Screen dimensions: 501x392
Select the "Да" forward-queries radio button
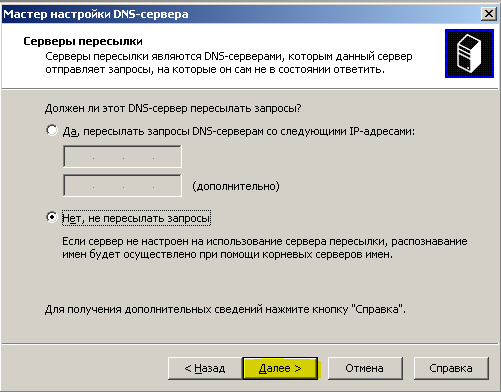point(52,130)
